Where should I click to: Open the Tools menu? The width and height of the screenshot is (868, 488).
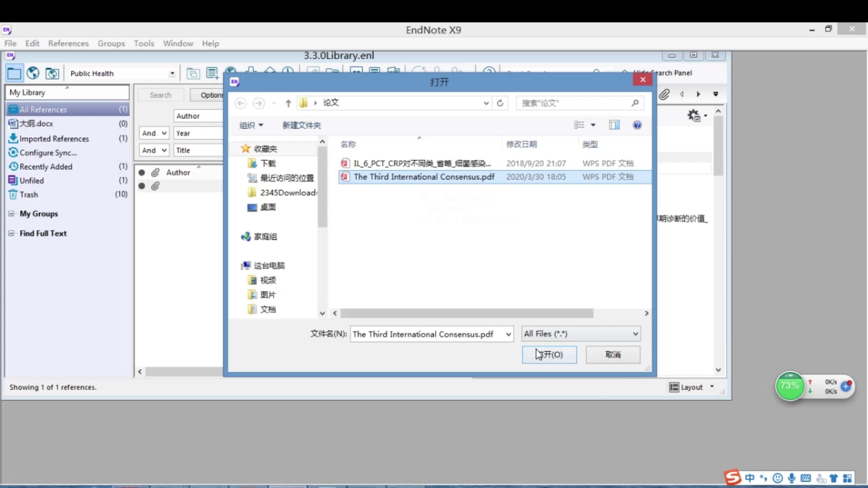[x=144, y=43]
